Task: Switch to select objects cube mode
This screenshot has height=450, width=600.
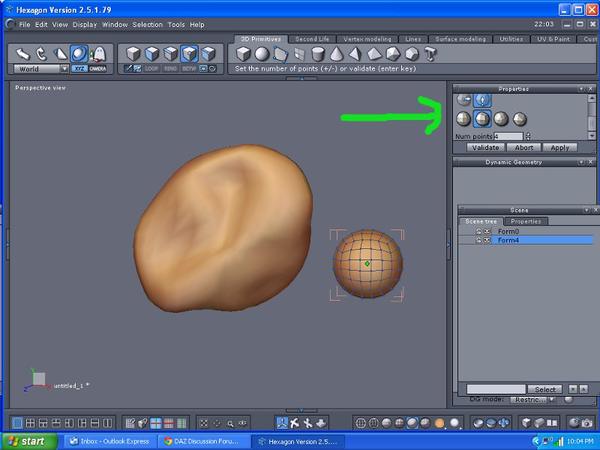Action: click(x=133, y=54)
